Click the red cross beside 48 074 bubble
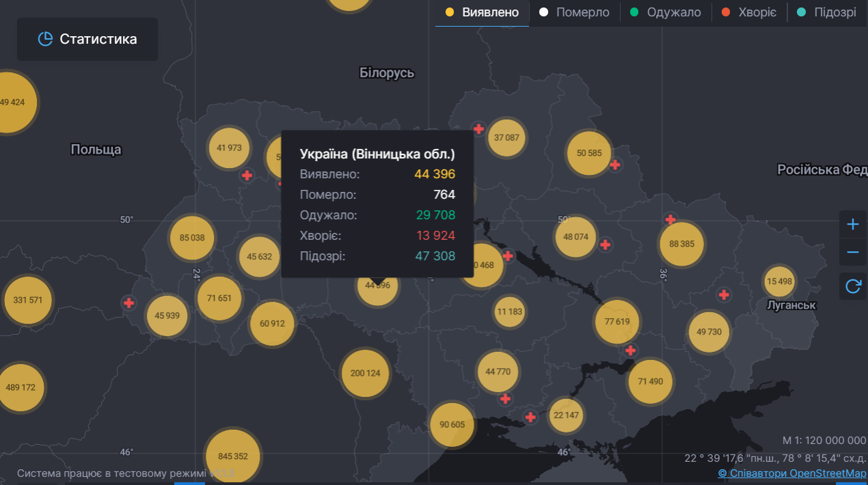The image size is (868, 485). (x=605, y=245)
